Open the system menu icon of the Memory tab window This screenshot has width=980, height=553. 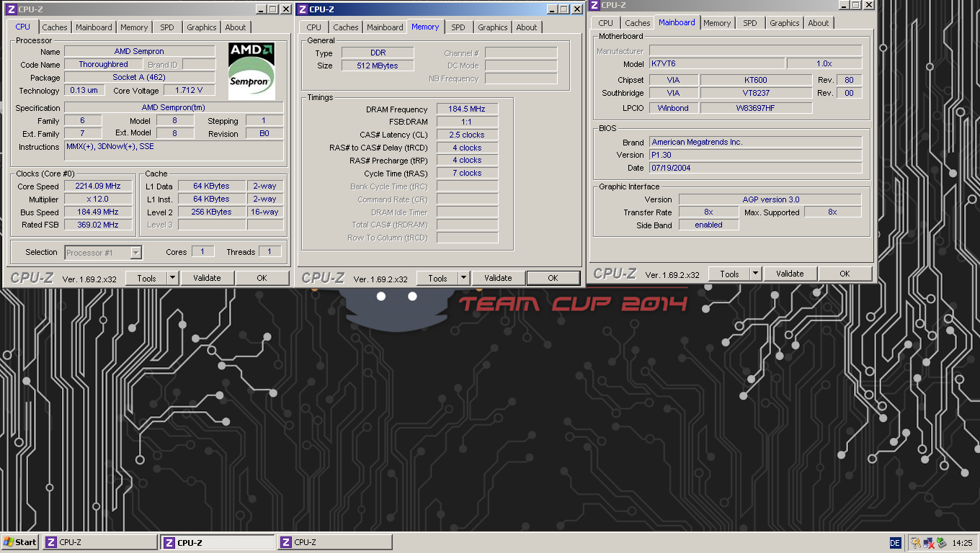coord(302,9)
